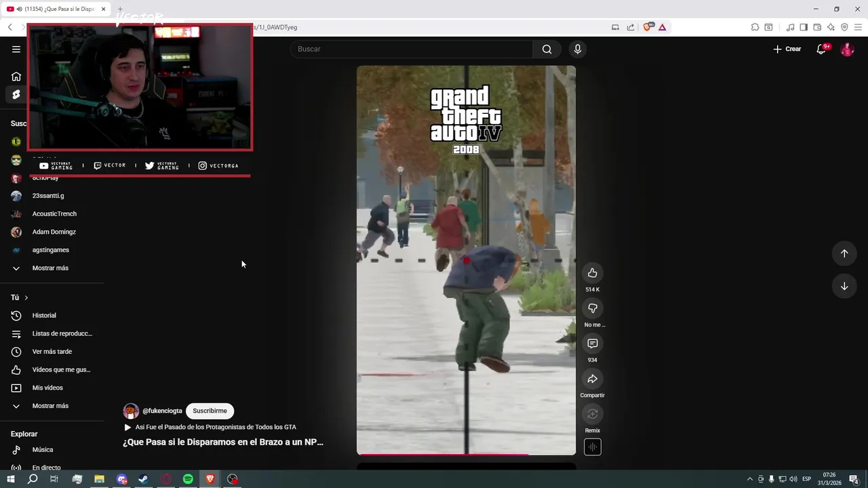868x488 pixels.
Task: Open the volume control in system tray
Action: point(793,479)
